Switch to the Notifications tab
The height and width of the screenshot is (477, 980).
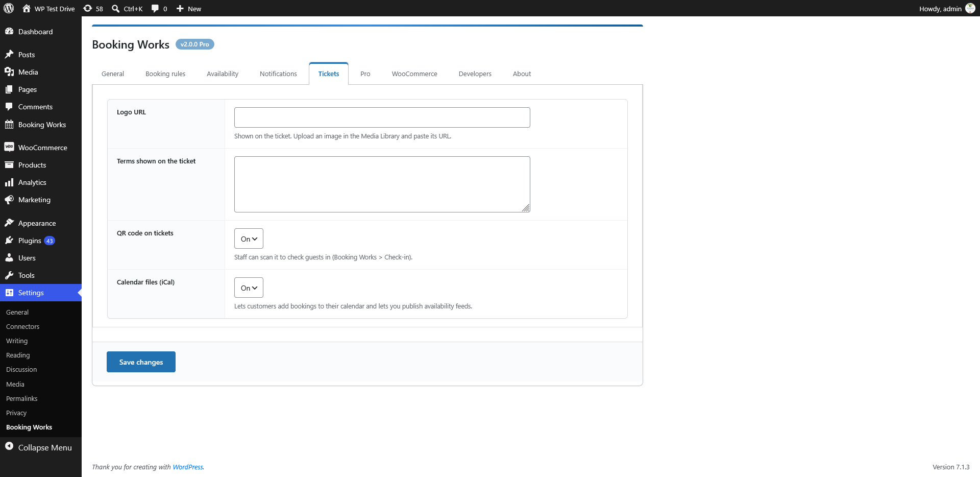tap(278, 74)
